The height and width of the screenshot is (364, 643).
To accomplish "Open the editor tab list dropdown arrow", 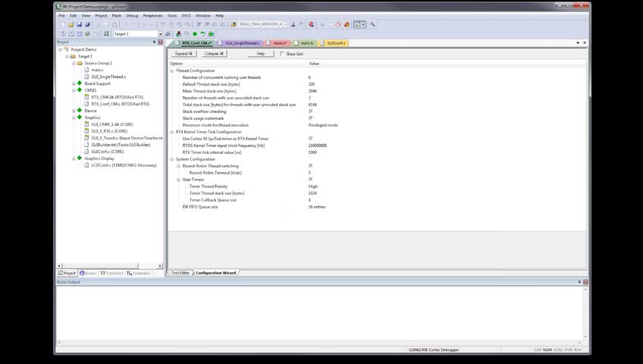I will click(578, 42).
